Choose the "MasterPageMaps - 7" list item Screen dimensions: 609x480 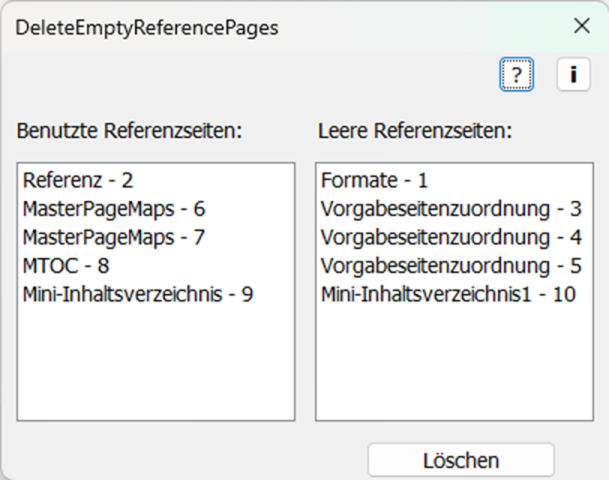pos(113,238)
